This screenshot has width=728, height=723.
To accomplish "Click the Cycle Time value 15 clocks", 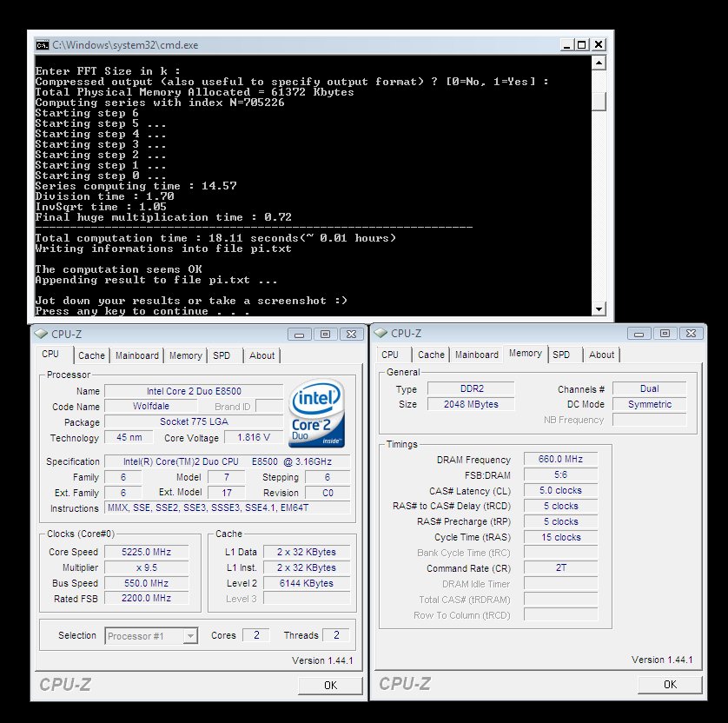I will (x=560, y=538).
